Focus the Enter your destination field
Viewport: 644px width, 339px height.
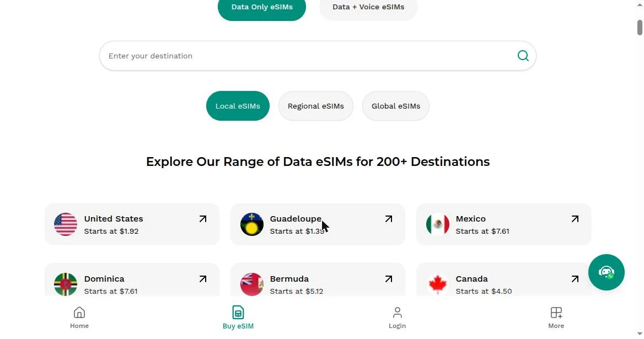(318, 56)
